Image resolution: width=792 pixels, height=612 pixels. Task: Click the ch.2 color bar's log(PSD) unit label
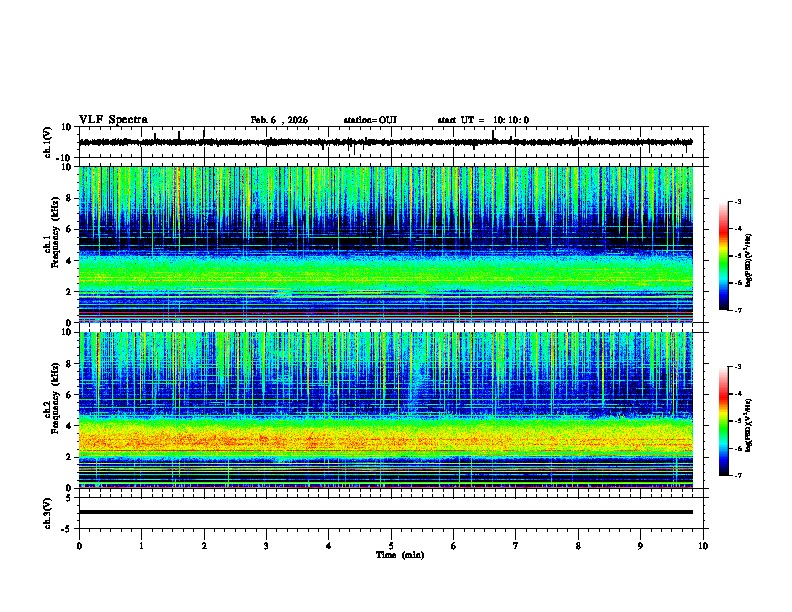[749, 425]
